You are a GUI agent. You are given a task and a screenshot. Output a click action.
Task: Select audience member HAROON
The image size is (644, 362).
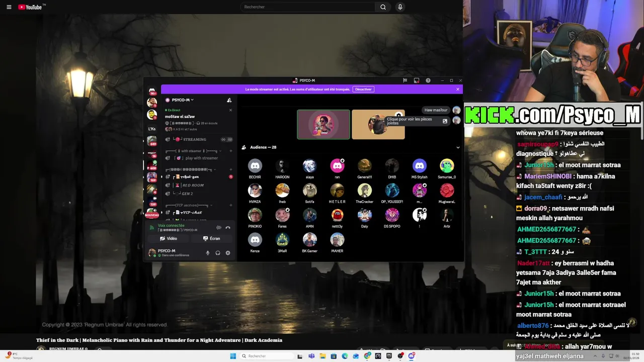coord(282,169)
